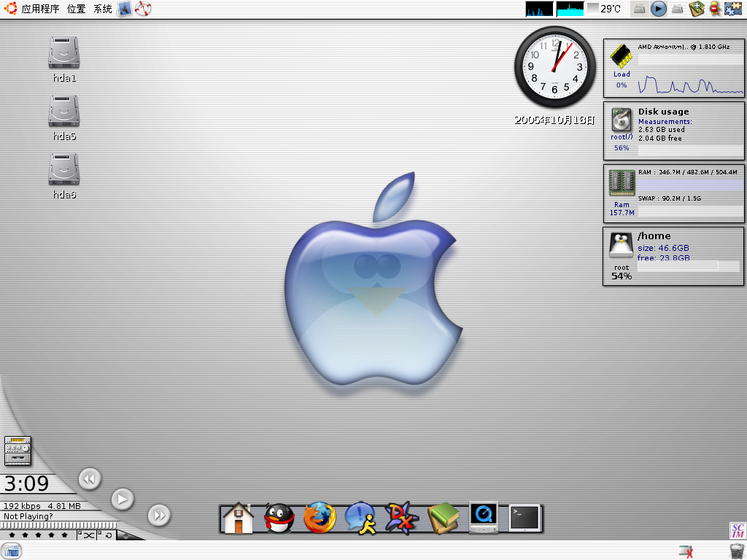The height and width of the screenshot is (560, 747).
Task: Start playback with music player play button
Action: click(123, 499)
